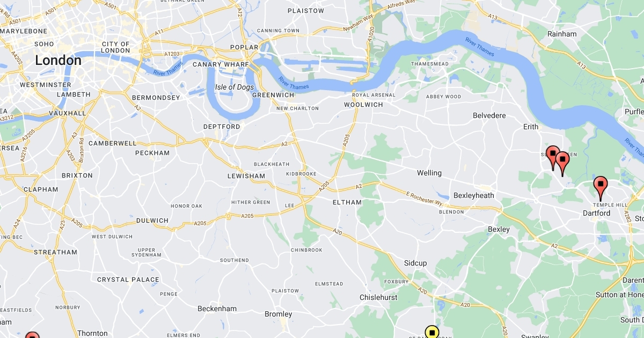644x338 pixels.
Task: Click the Eltham label
Action: pyautogui.click(x=347, y=202)
